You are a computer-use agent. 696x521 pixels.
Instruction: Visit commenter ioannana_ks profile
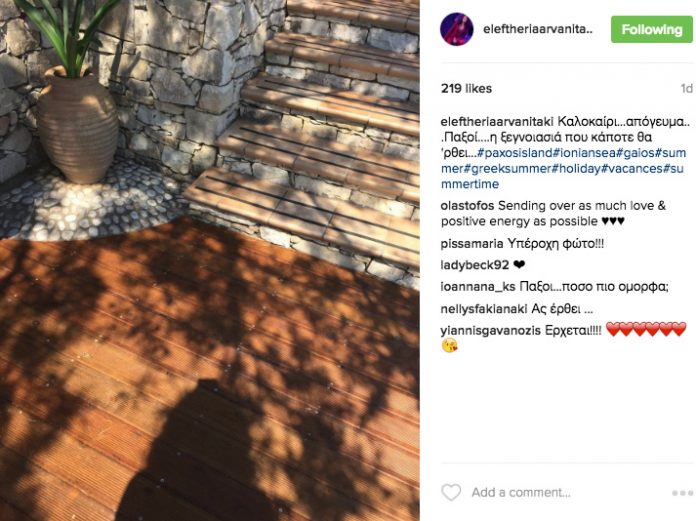coord(478,287)
